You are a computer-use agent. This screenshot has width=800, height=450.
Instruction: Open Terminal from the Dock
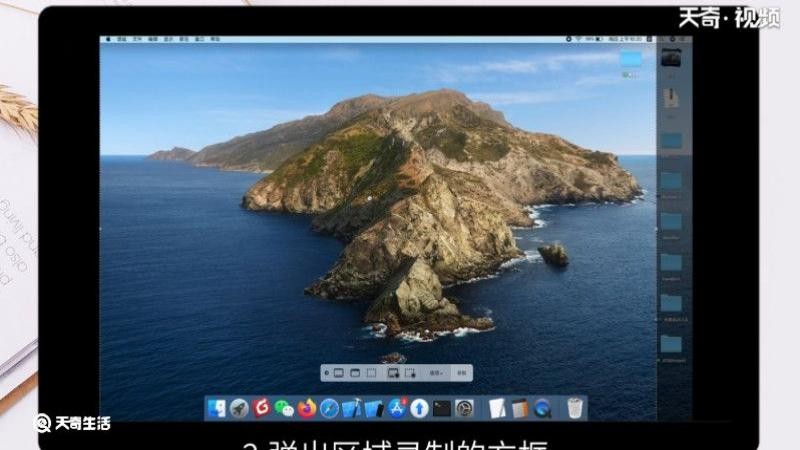click(x=442, y=409)
